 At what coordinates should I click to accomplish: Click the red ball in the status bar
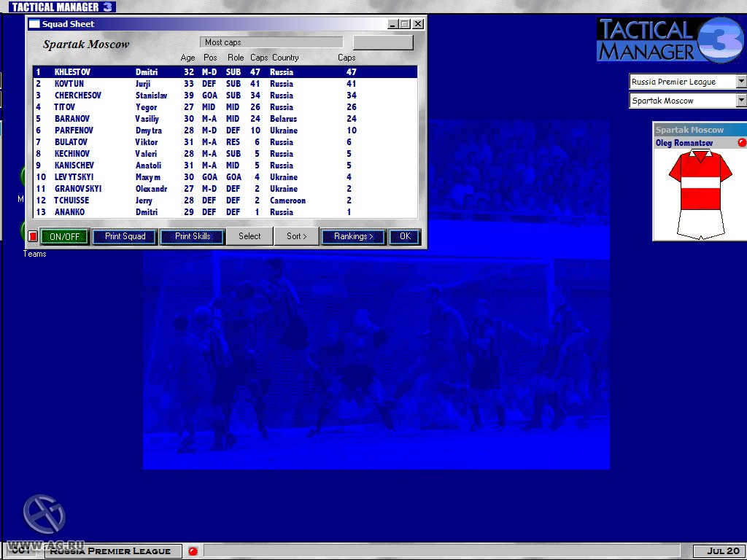pyautogui.click(x=193, y=551)
